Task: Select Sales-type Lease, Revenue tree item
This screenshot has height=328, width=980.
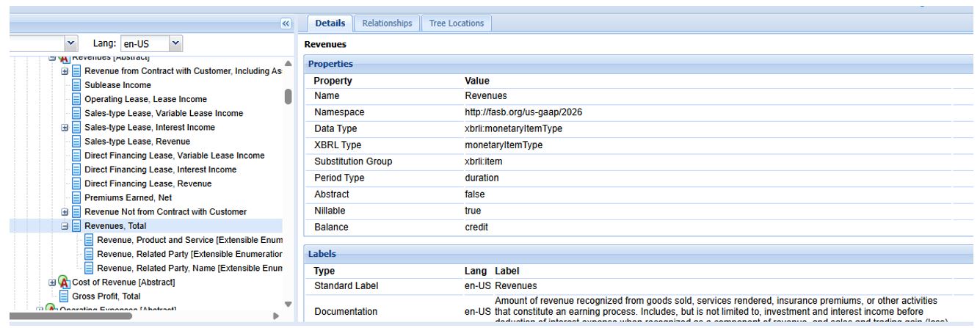Action: [137, 141]
